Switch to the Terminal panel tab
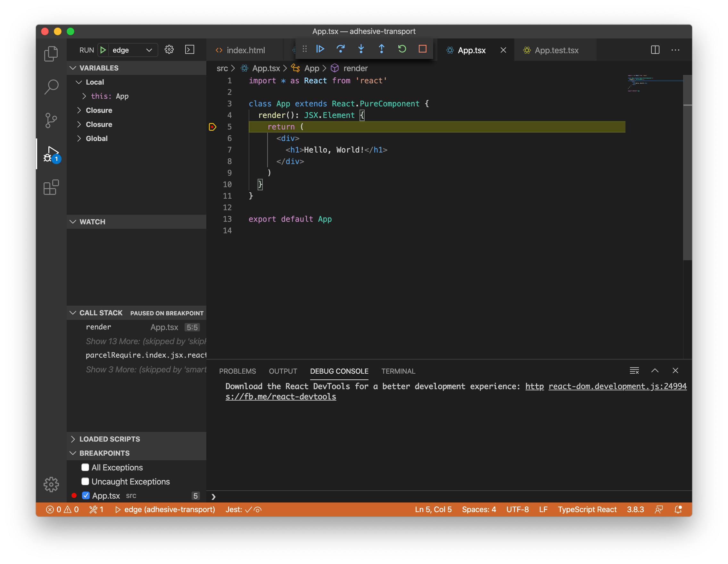 pos(398,371)
